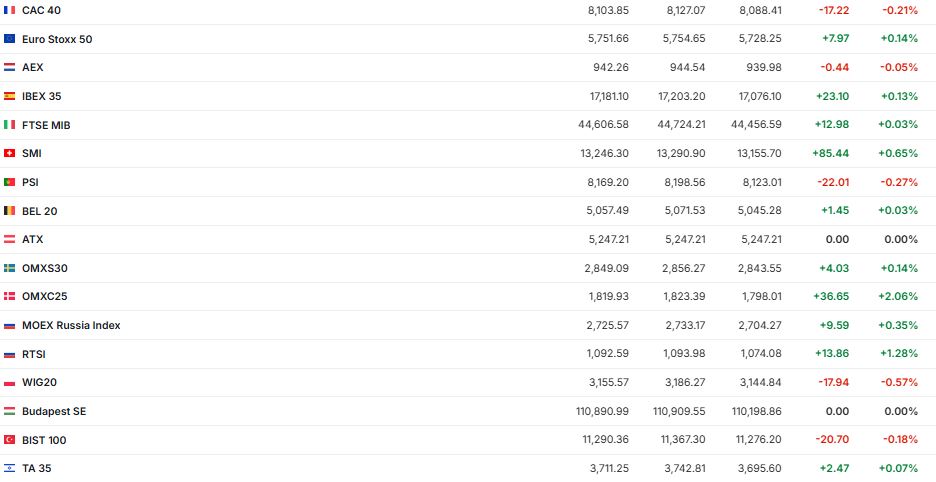Click the French flag icon beside CAC 40

pos(10,10)
